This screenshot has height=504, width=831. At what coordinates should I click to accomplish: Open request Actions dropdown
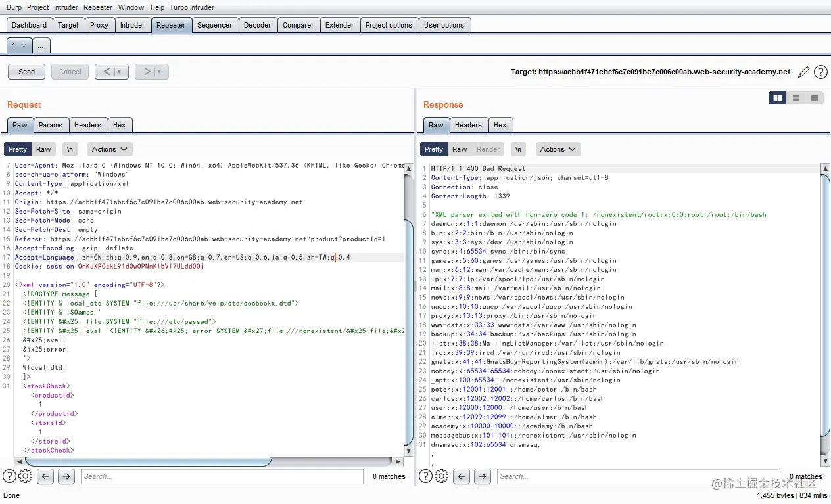coord(109,149)
